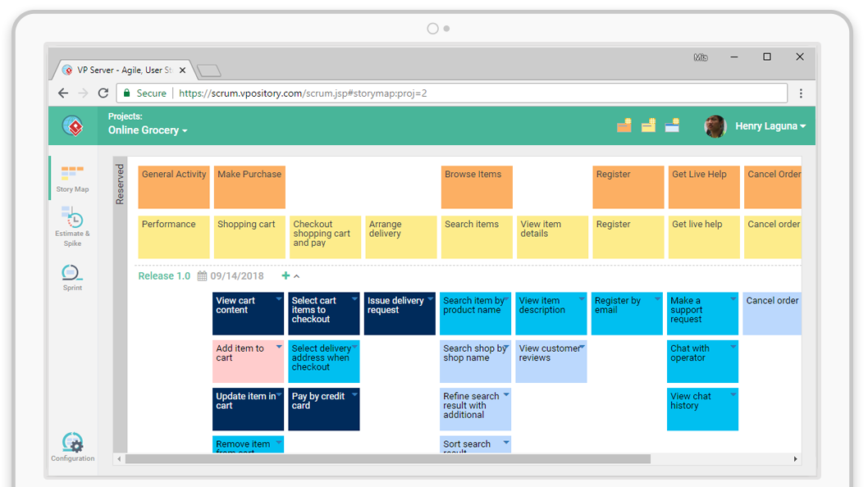868x487 pixels.
Task: Click the yellow add task card icon
Action: point(648,125)
